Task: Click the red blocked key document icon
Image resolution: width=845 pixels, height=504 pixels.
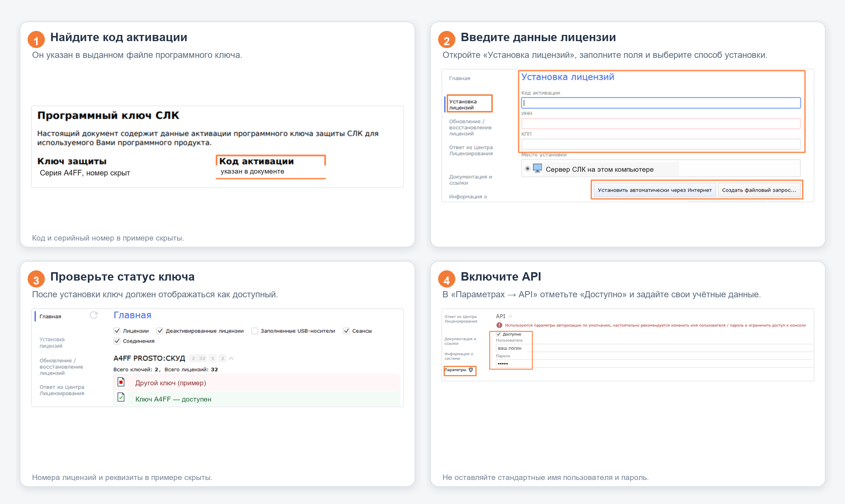Action: tap(121, 382)
